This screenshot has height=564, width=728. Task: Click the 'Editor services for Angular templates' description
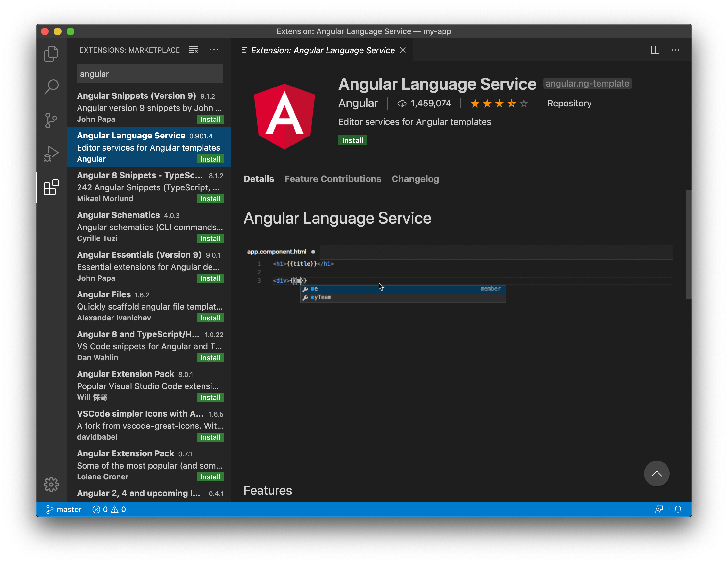pyautogui.click(x=414, y=122)
